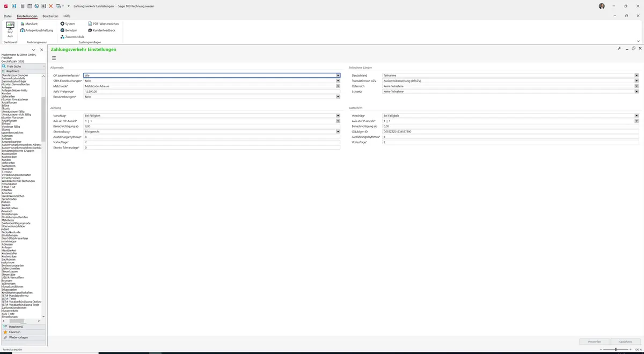Switch to the Bearbeiten ribbon tab
The height and width of the screenshot is (354, 644).
[x=50, y=16]
